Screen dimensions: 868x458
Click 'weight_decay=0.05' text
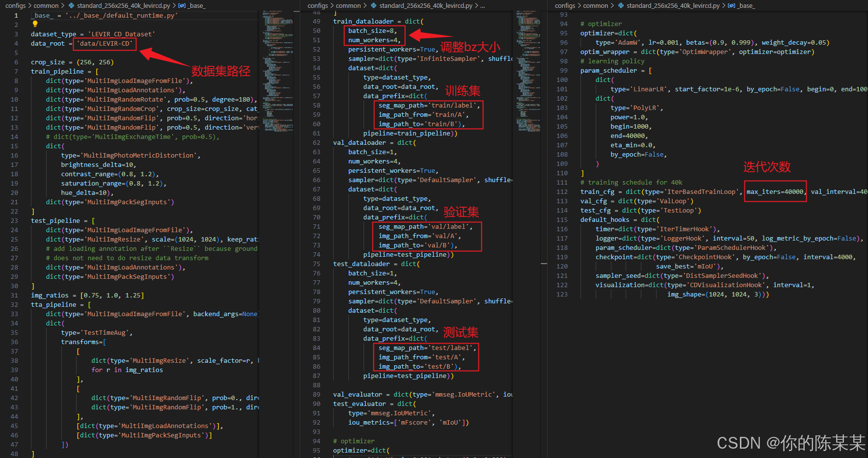[x=793, y=43]
